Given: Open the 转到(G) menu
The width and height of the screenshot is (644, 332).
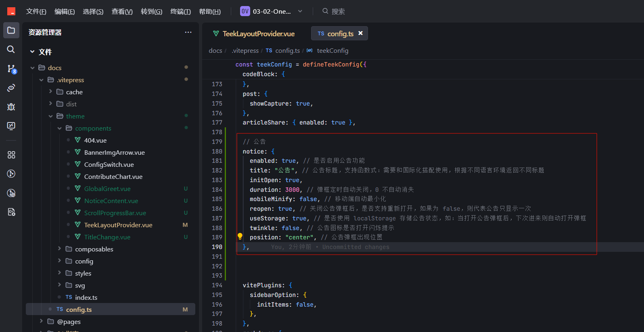Looking at the screenshot, I should [152, 11].
